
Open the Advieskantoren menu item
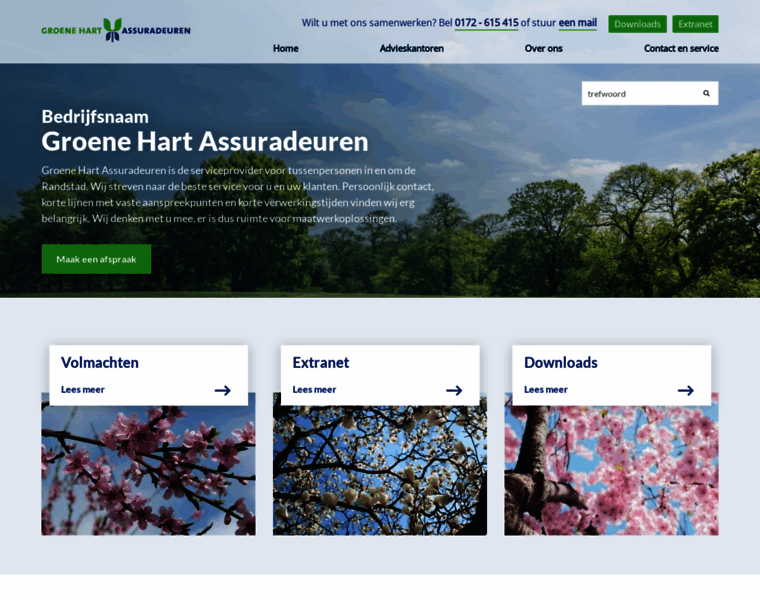pos(411,48)
